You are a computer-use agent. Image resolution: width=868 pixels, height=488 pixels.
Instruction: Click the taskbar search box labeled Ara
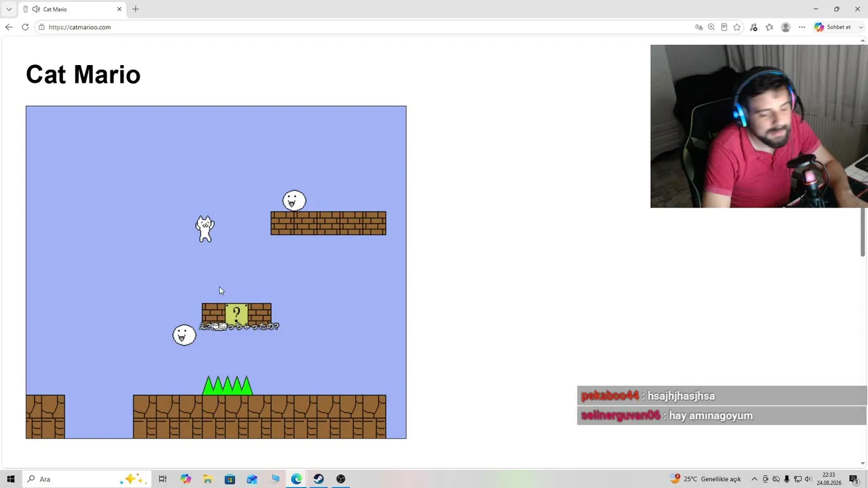pyautogui.click(x=87, y=479)
